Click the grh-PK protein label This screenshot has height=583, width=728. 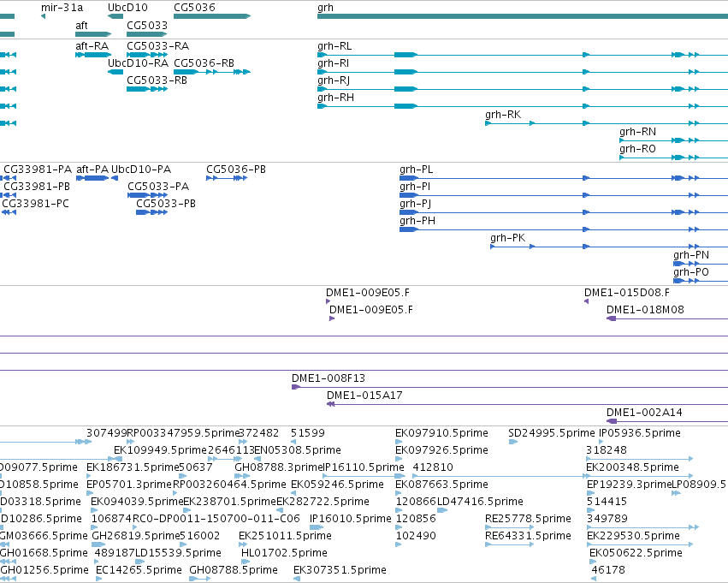tap(508, 238)
